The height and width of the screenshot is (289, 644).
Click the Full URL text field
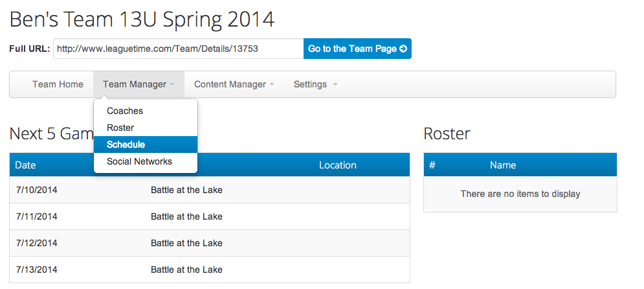[178, 49]
